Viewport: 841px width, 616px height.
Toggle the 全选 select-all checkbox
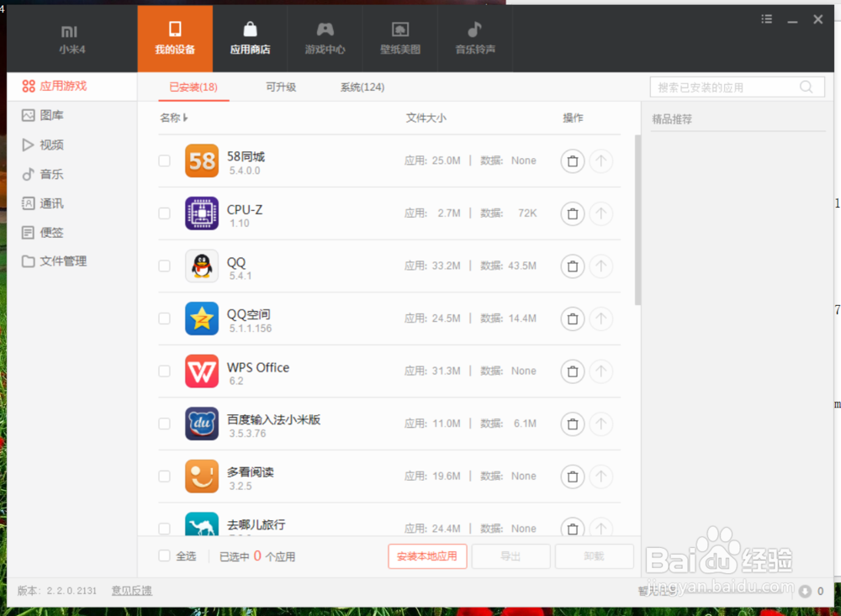tap(165, 556)
